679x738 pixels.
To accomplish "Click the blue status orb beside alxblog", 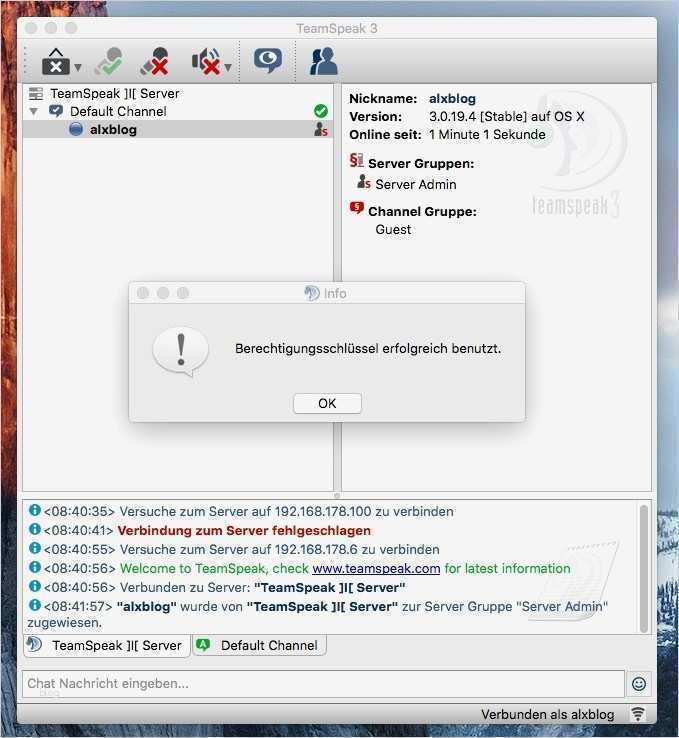I will pyautogui.click(x=76, y=129).
